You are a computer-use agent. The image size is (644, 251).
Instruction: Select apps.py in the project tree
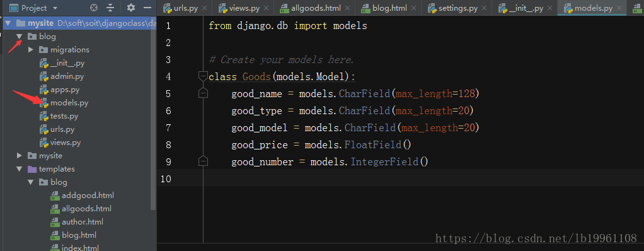pos(65,90)
